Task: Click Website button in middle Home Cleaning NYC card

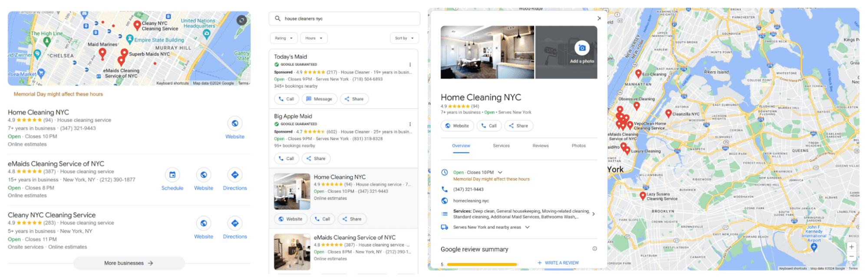Action: coord(290,219)
